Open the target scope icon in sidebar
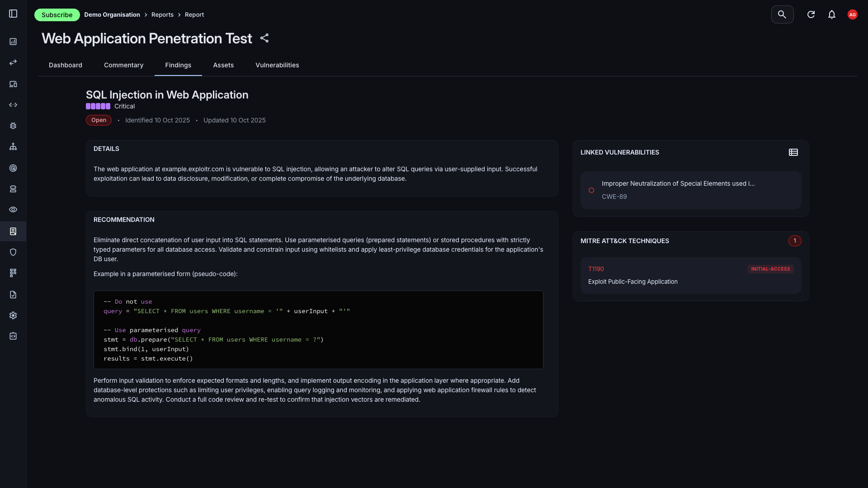 [x=13, y=168]
